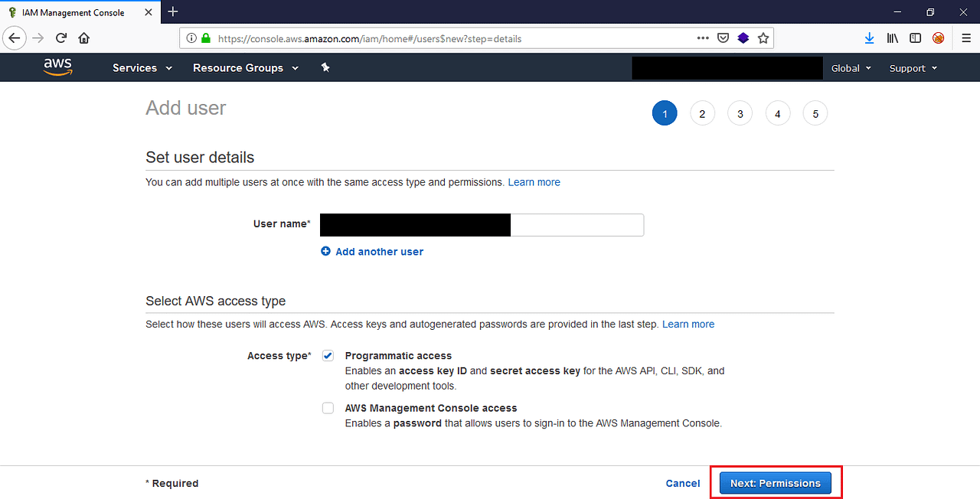Click the Home icon in browser toolbar
The width and height of the screenshot is (980, 499).
pyautogui.click(x=83, y=38)
